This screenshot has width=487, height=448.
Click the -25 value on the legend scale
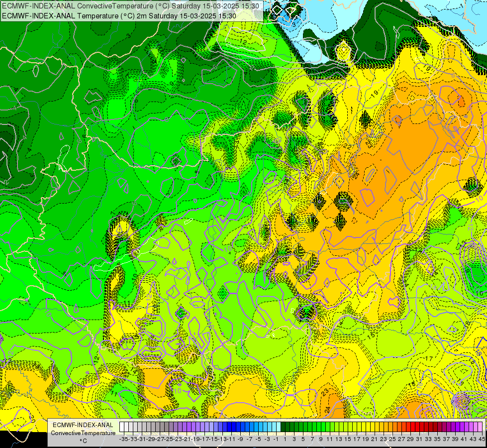click(x=169, y=439)
